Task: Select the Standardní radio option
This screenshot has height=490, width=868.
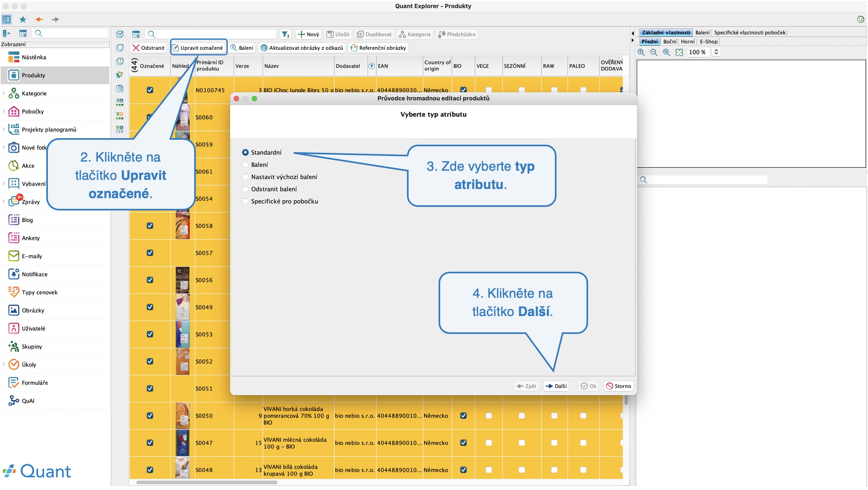Action: tap(245, 152)
